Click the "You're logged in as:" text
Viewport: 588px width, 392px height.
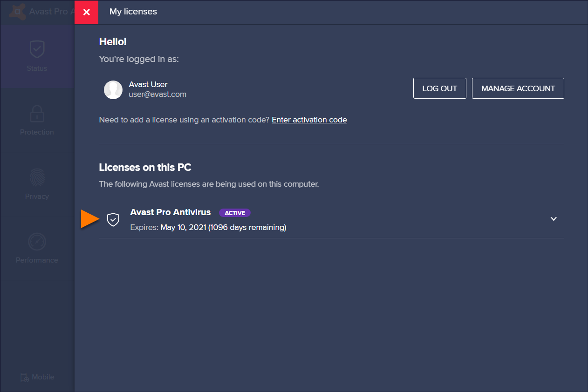point(139,60)
